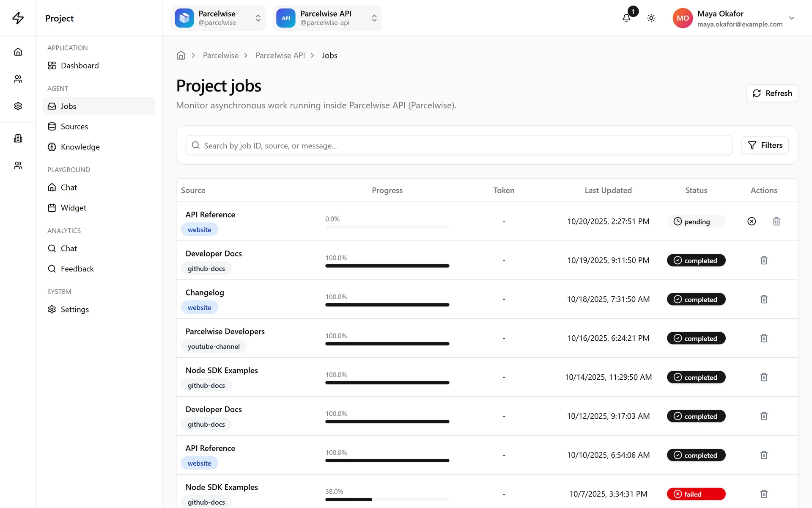Click the 38.0% progress bar
The image size is (812, 508).
click(x=387, y=500)
